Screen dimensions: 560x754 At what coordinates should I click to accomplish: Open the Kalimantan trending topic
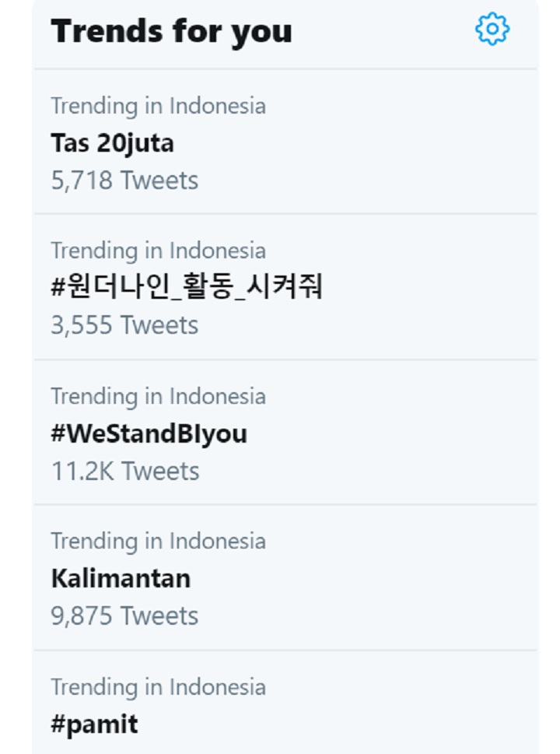[121, 578]
